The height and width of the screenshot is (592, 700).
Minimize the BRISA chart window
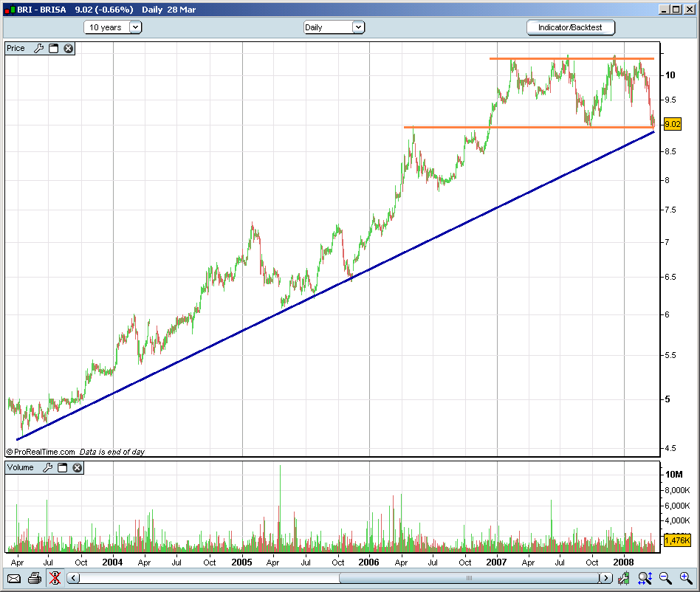coord(664,10)
